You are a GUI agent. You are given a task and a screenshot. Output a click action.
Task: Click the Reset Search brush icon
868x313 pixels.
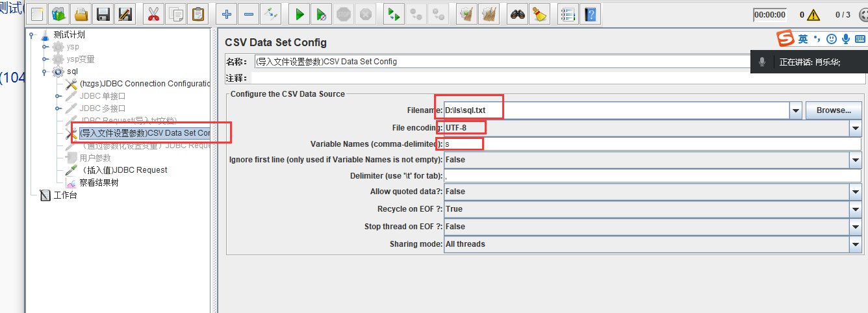539,14
